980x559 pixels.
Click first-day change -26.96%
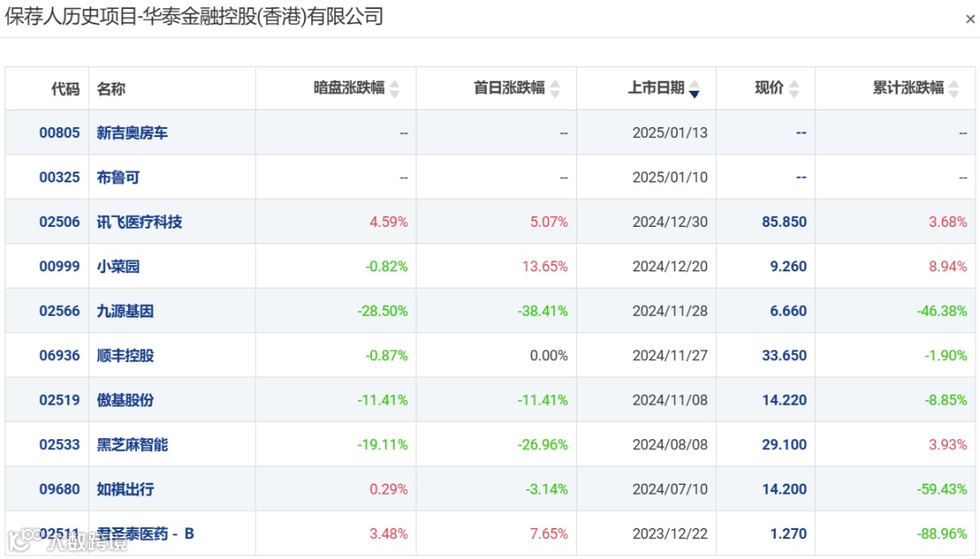543,445
